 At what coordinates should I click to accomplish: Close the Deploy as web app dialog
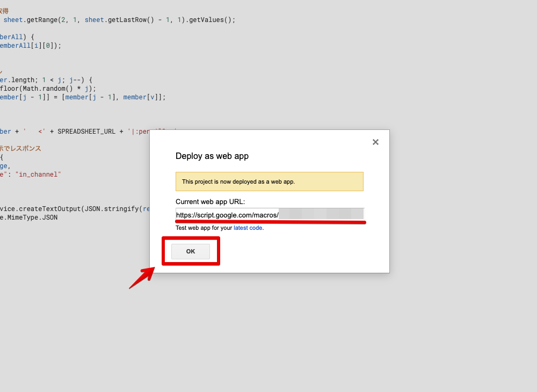tap(375, 142)
